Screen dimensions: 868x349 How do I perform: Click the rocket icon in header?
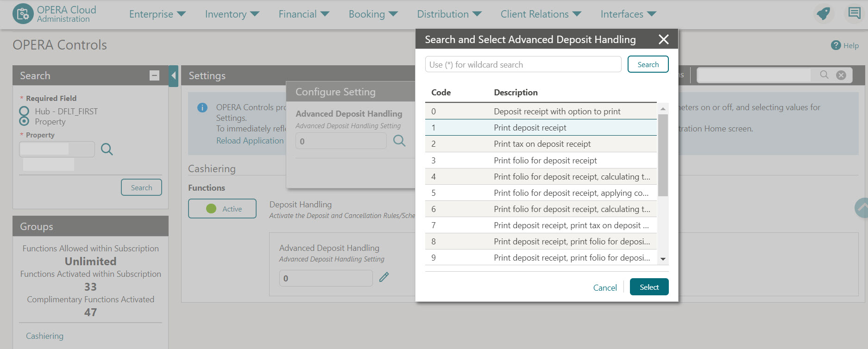coord(823,13)
